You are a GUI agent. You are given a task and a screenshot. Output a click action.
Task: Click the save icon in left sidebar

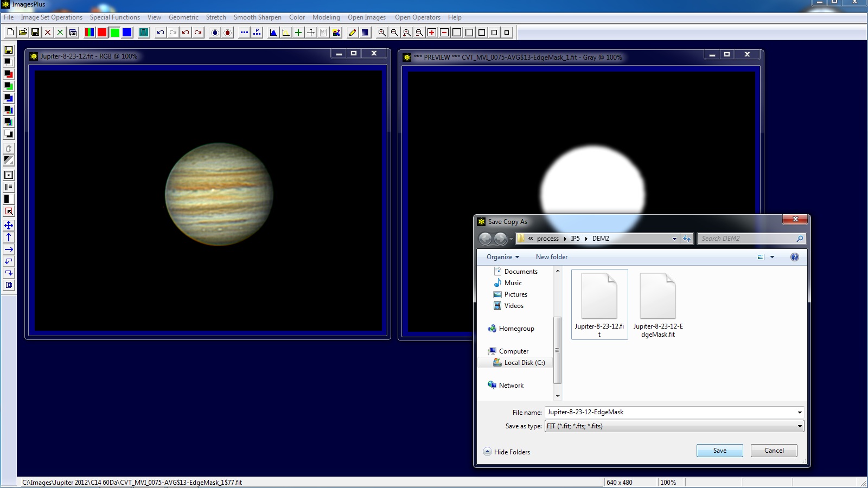(x=9, y=50)
